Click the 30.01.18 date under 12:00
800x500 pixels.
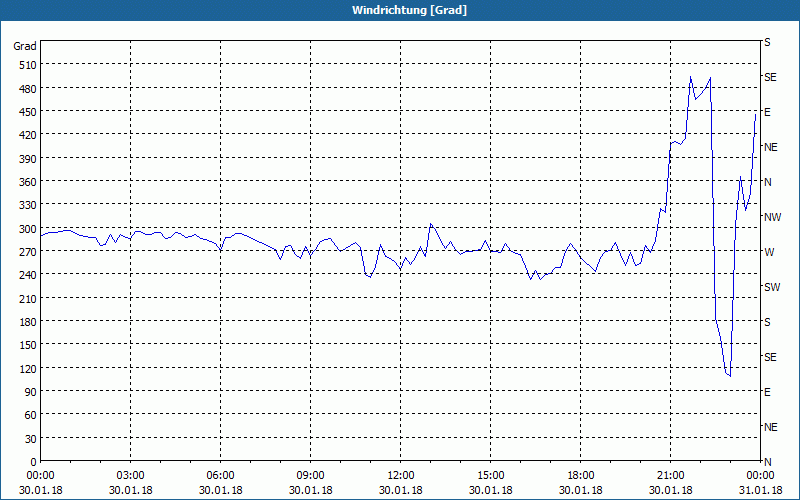coord(401,490)
